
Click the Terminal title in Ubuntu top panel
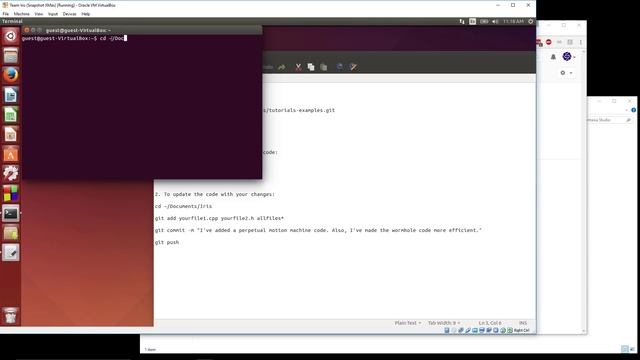(x=12, y=21)
